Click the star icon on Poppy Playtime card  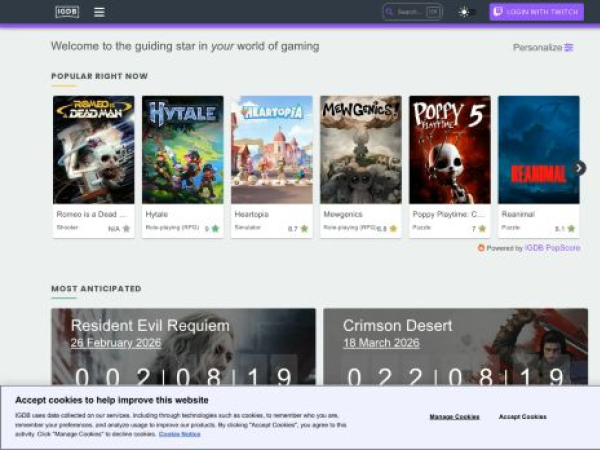(x=483, y=229)
